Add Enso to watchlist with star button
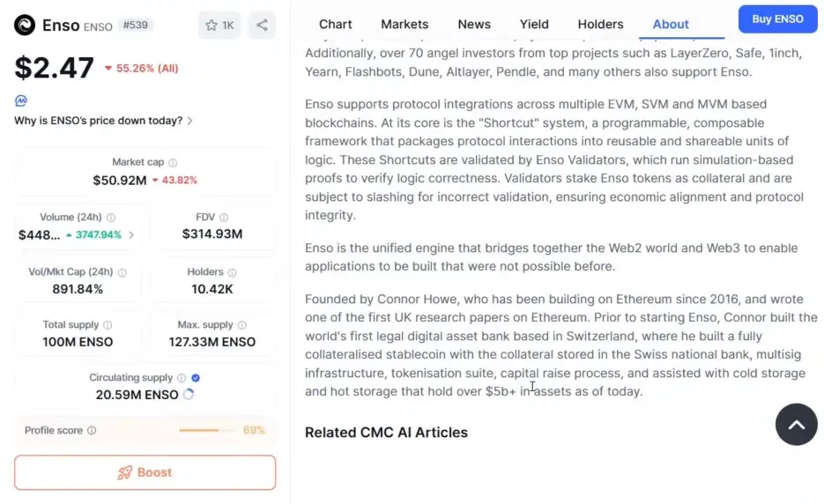Screen dimensions: 824x504 coord(219,26)
